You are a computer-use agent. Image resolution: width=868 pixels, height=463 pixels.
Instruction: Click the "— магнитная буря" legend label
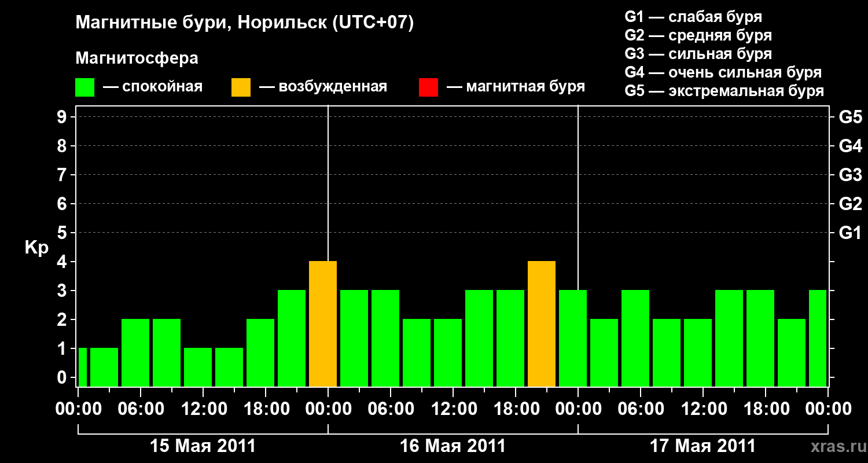(516, 87)
